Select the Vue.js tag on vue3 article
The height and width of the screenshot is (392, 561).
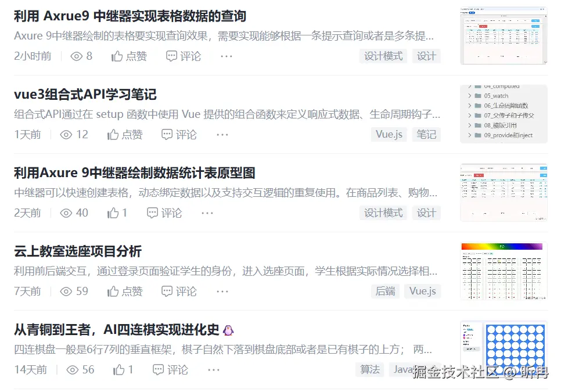click(x=389, y=135)
